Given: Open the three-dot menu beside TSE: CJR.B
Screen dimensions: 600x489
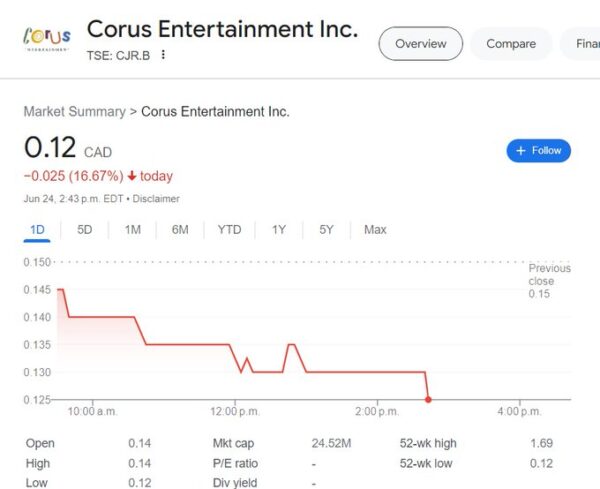Looking at the screenshot, I should (x=163, y=55).
